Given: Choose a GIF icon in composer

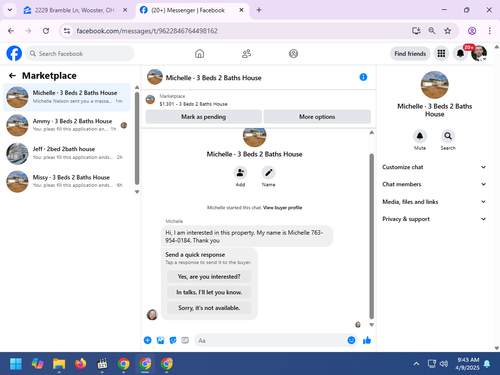Looking at the screenshot, I should tap(185, 340).
